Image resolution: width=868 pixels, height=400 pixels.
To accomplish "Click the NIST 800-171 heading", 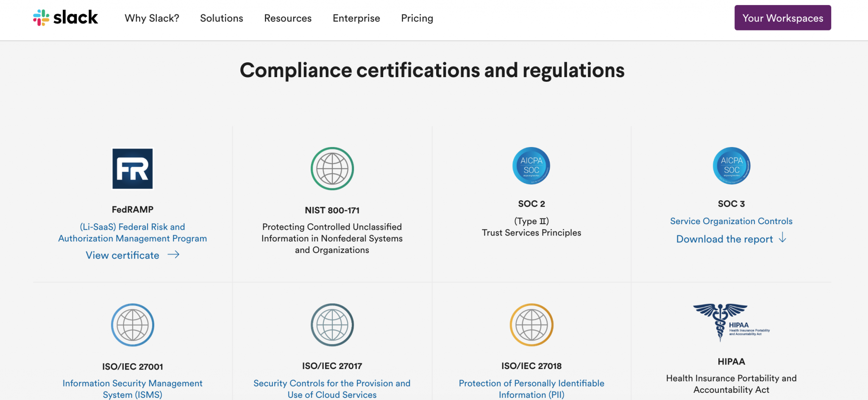I will point(332,210).
